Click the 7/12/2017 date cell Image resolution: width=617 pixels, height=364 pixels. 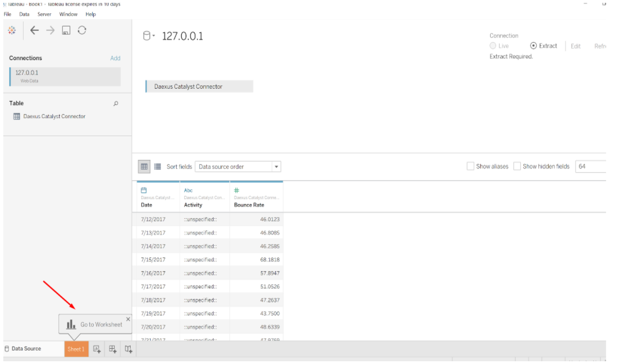pos(153,220)
